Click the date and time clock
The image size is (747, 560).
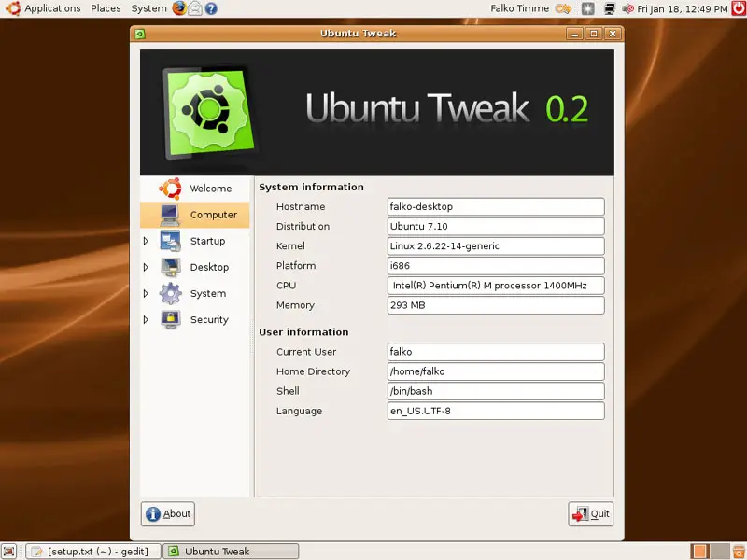point(683,8)
